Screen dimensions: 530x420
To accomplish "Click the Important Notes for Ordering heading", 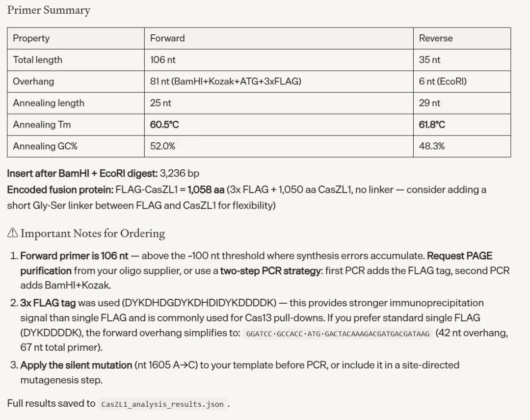I will [93, 234].
